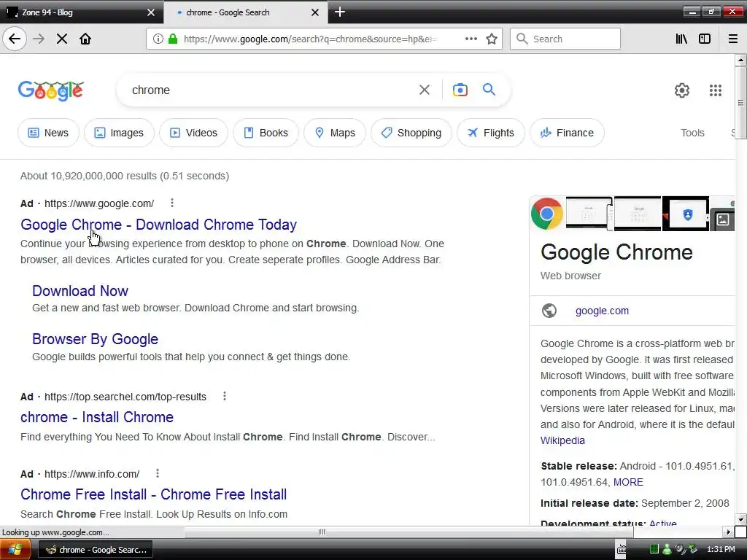
Task: Search by image using the camera icon
Action: tap(460, 90)
